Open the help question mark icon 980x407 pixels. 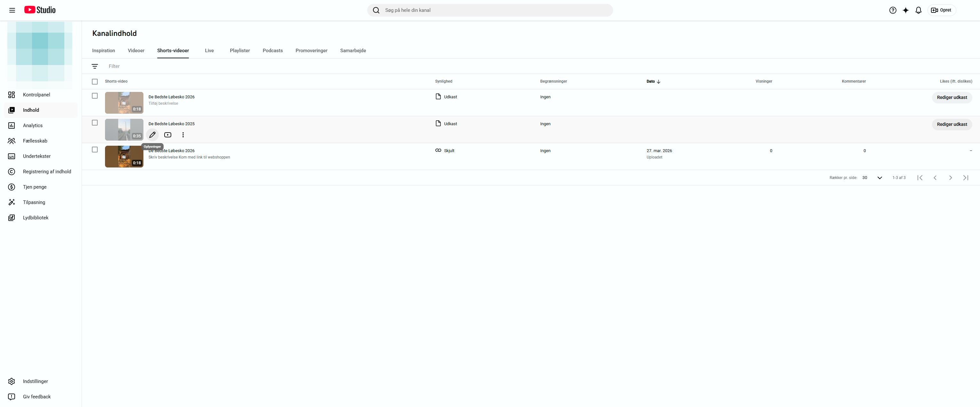tap(893, 10)
